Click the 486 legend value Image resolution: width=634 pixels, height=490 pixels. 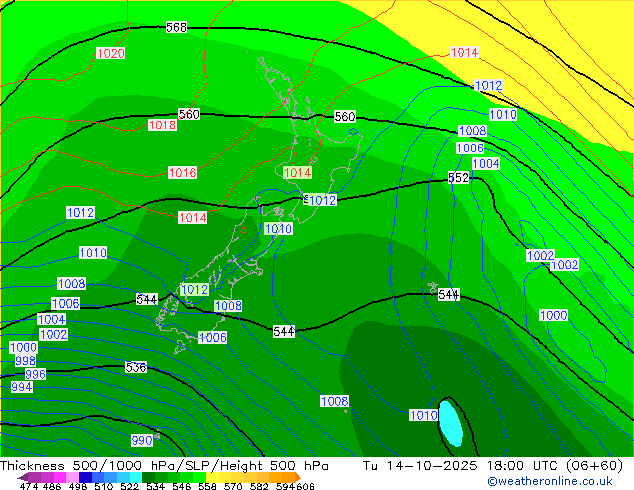tap(52, 486)
